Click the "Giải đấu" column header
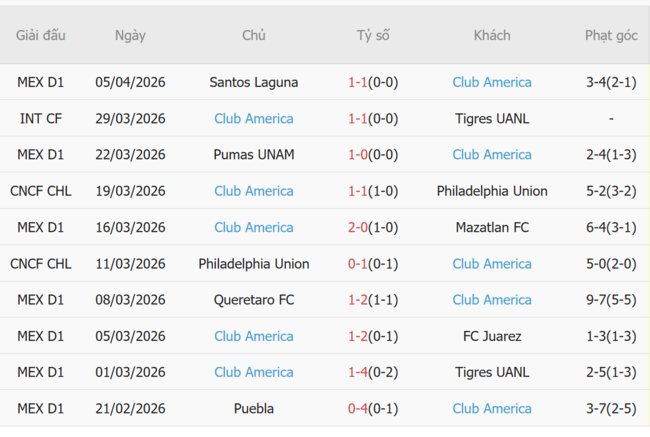Screen dimensions: 650x437 (41, 35)
